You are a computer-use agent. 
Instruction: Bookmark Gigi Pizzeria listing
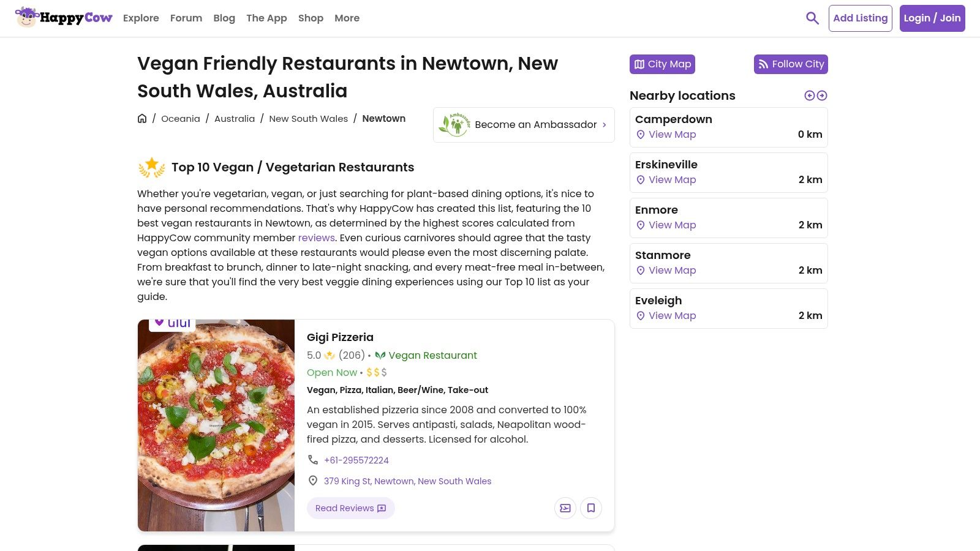pyautogui.click(x=591, y=508)
